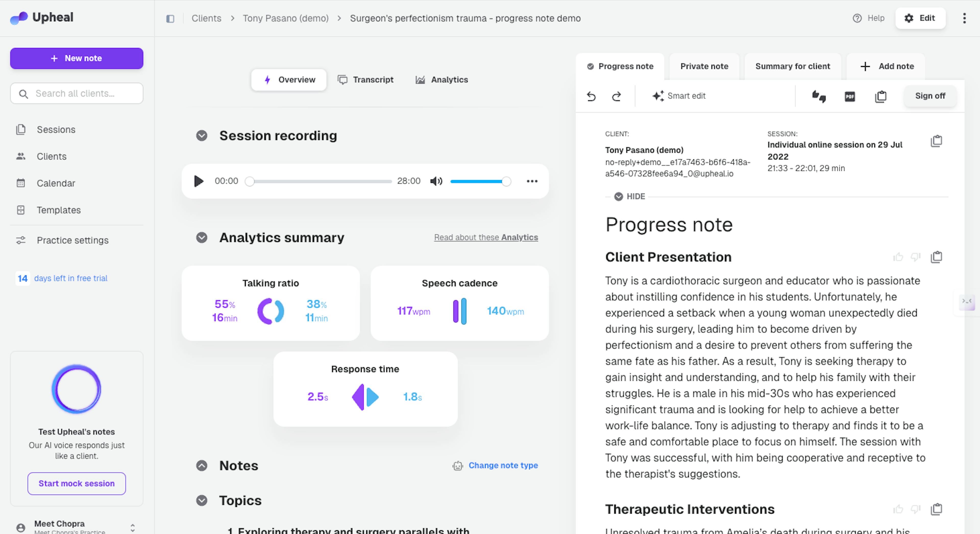This screenshot has width=980, height=534.
Task: Copy the entire note to clipboard
Action: [x=881, y=96]
